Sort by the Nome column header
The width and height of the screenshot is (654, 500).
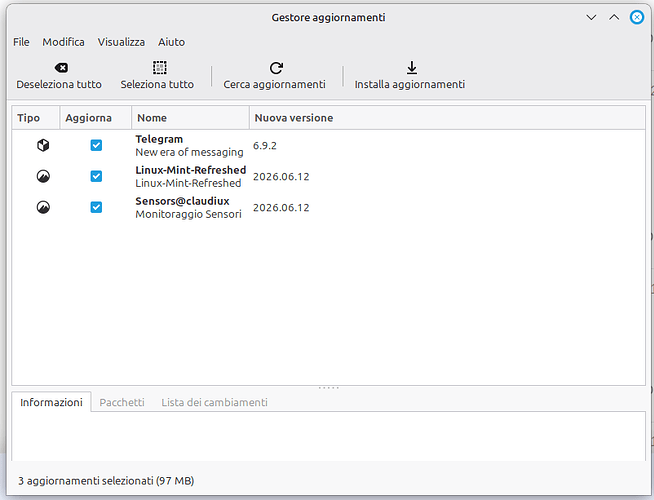190,118
